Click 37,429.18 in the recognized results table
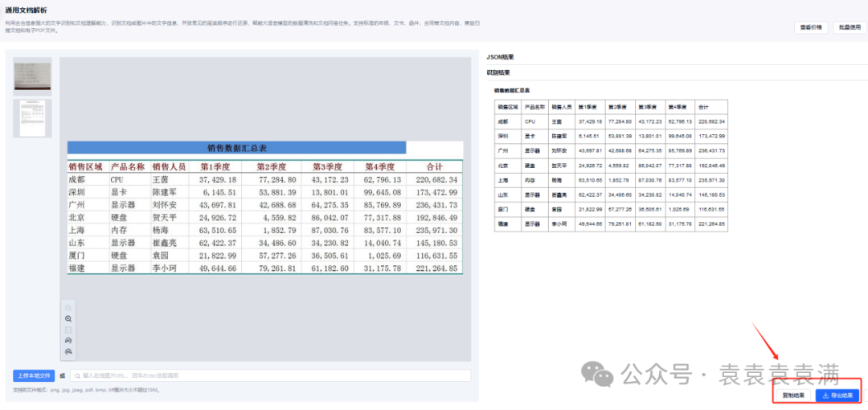Viewport: 868px width, 410px height. click(588, 121)
